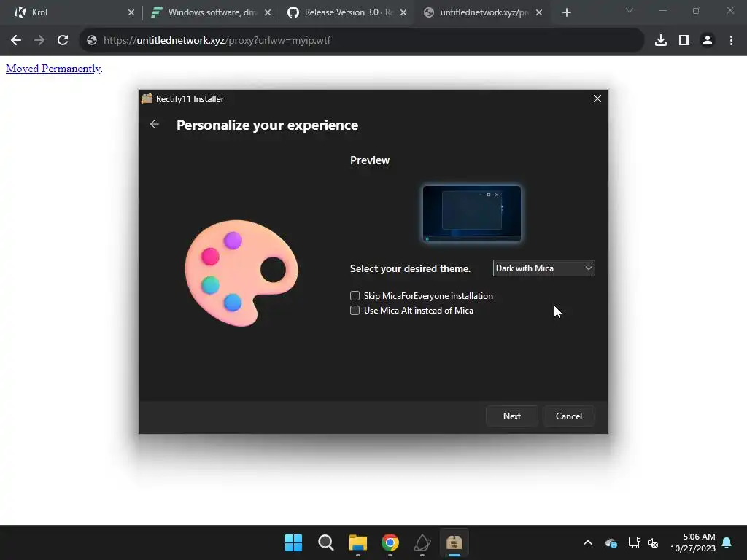Tick Use Mica Alt instead of Mica
Screen dimensions: 747x560
click(x=355, y=311)
